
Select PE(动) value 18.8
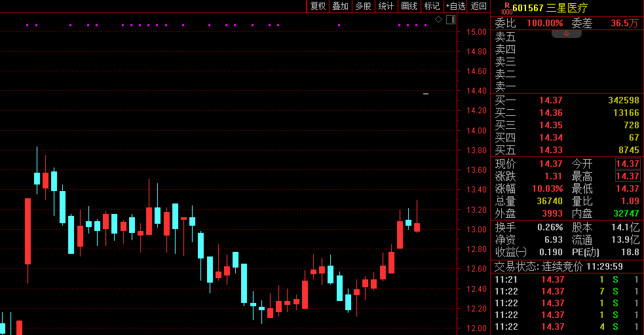coord(630,252)
